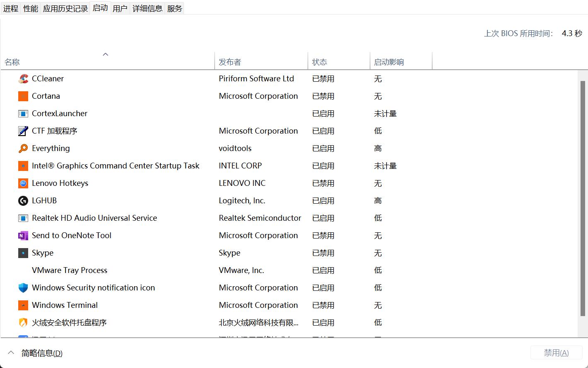588x368 pixels.
Task: Go to the 应用历史记录 tab
Action: pyautogui.click(x=65, y=8)
